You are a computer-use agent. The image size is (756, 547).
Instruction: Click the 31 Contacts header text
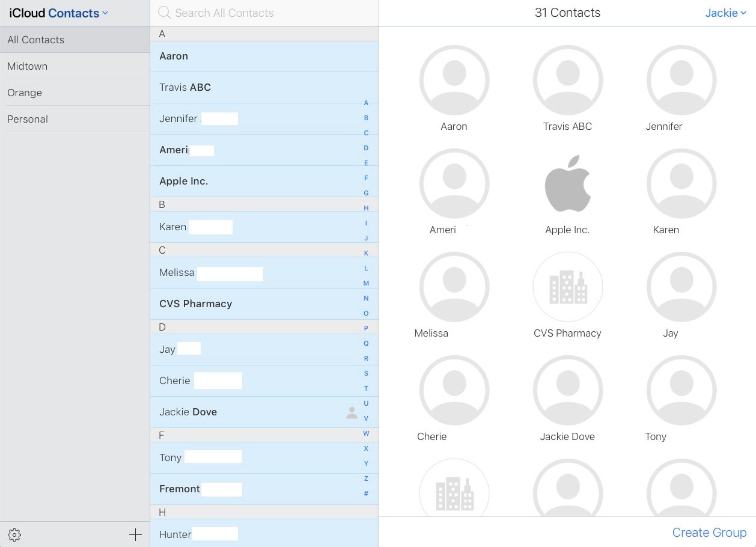coord(567,13)
